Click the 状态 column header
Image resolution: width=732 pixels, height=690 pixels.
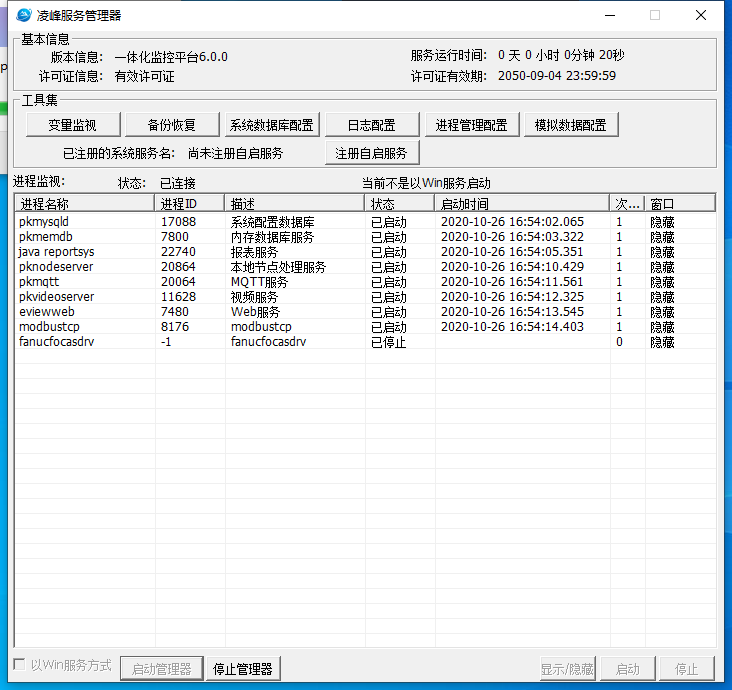coord(400,204)
